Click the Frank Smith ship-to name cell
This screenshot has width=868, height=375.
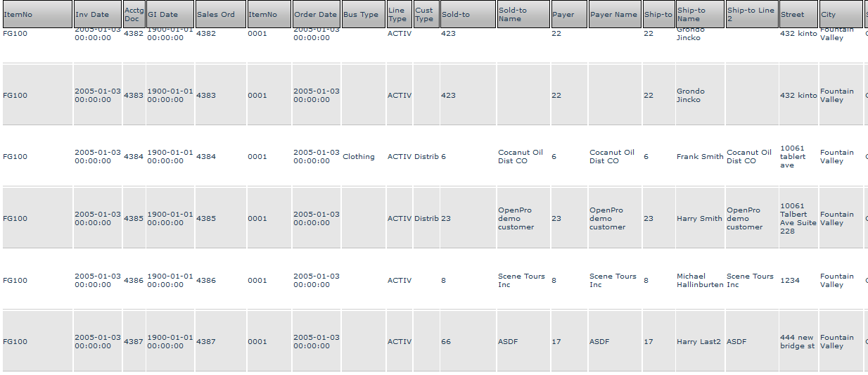click(x=700, y=157)
